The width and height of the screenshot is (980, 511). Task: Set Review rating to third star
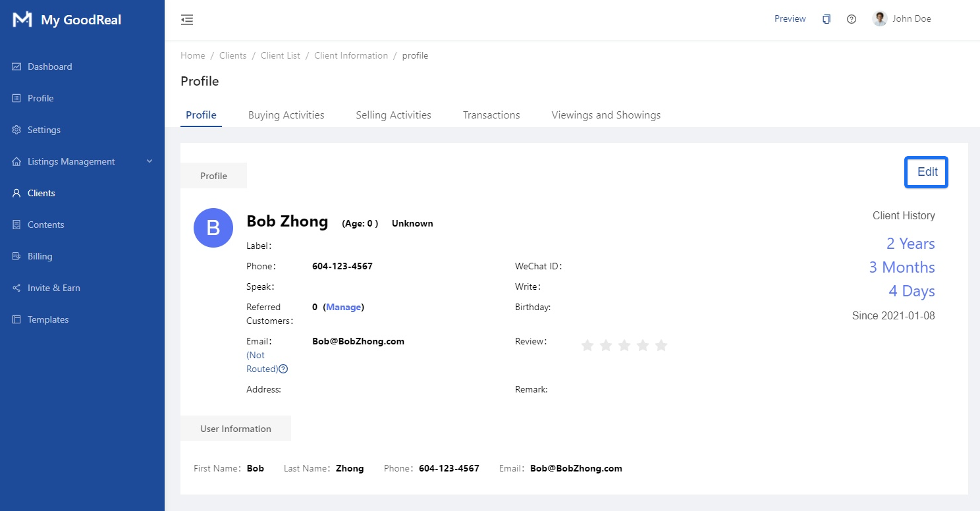click(624, 345)
